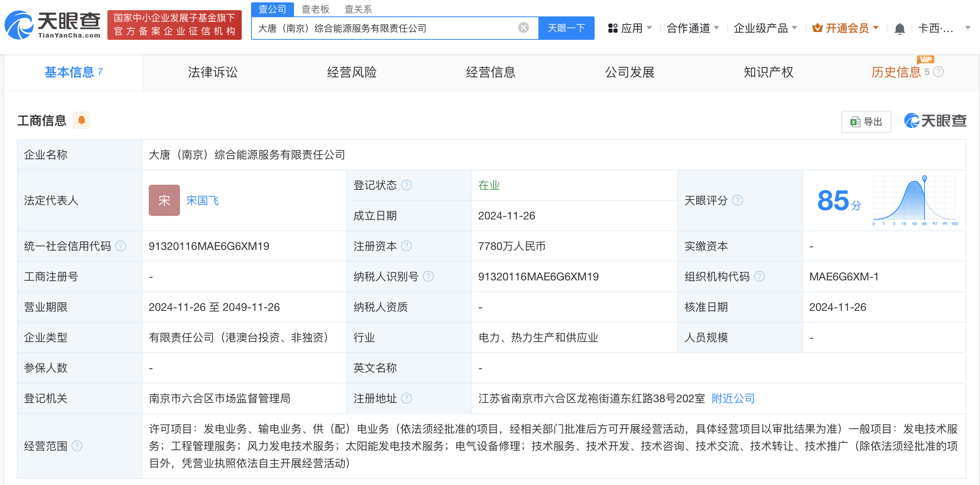This screenshot has width=980, height=485.
Task: Click the help icon next to 注册资本
Action: point(406,246)
